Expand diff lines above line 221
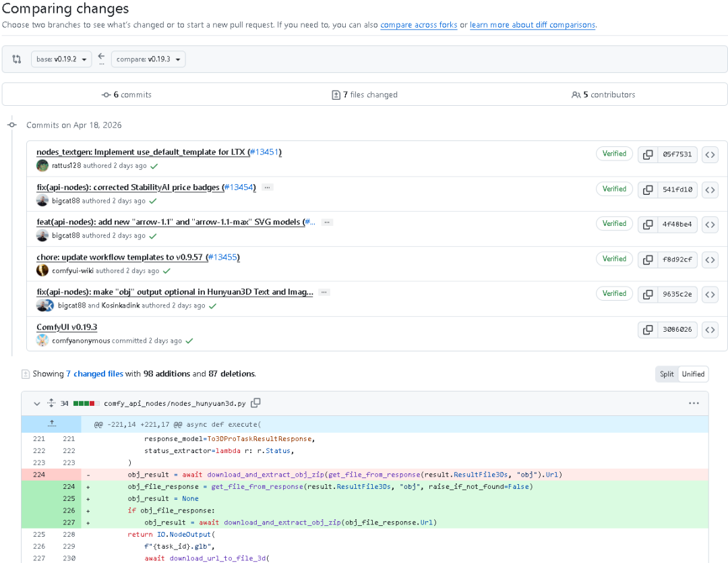The image size is (728, 563). point(51,423)
